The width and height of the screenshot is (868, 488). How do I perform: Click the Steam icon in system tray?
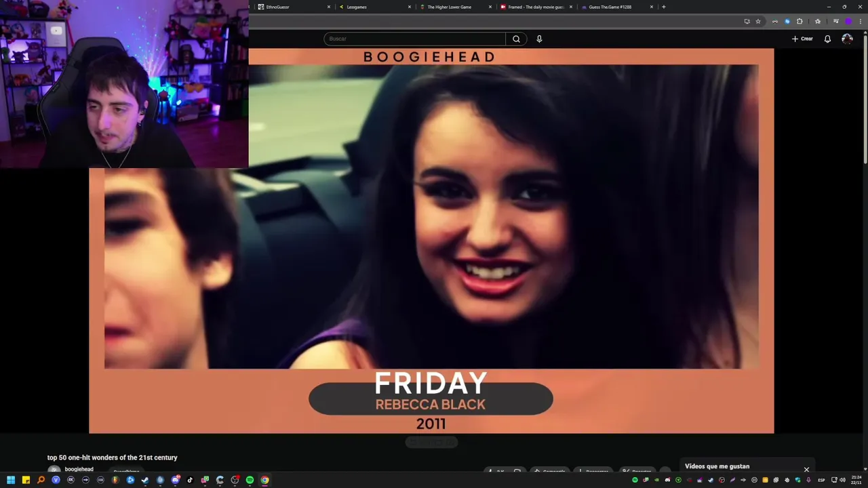tap(711, 480)
